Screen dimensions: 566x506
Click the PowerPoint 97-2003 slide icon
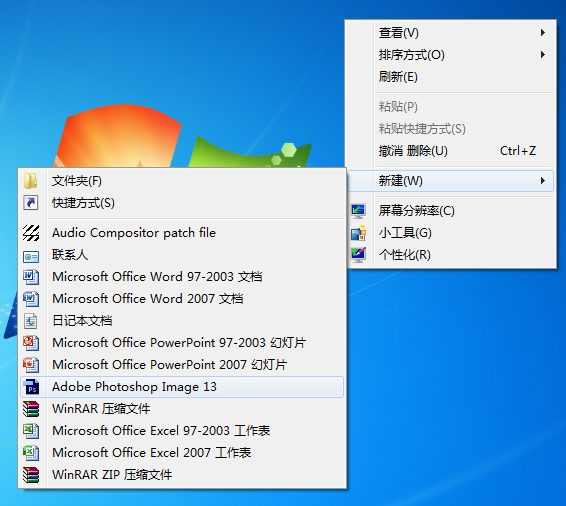point(31,343)
